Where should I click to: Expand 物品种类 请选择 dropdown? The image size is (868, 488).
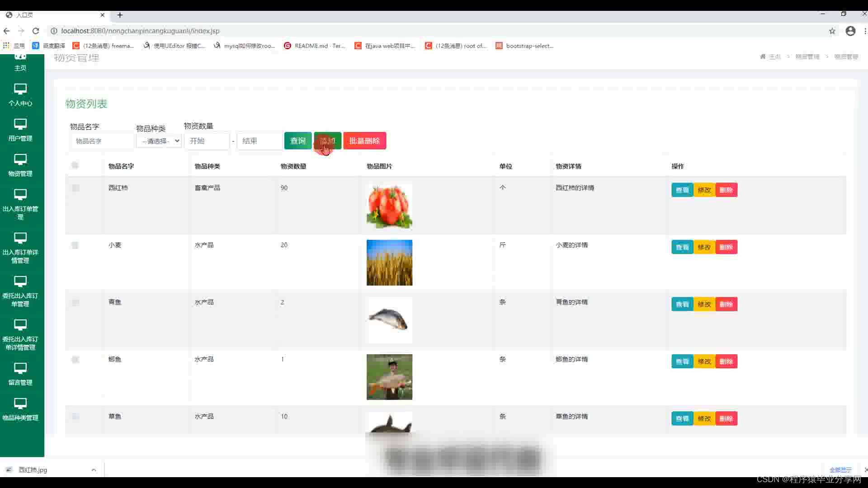click(159, 141)
